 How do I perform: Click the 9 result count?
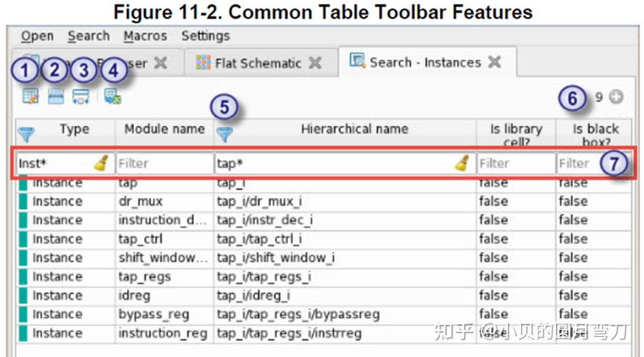[x=599, y=97]
